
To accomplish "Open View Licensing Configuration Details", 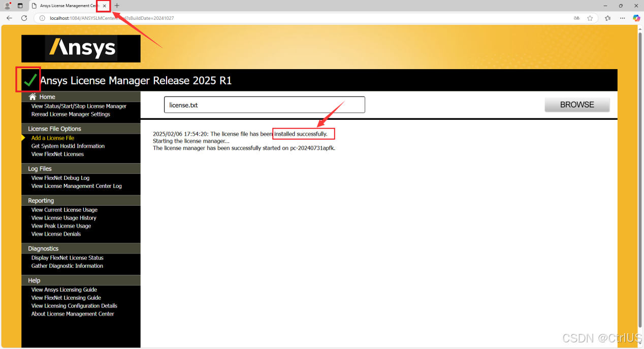I will (74, 306).
